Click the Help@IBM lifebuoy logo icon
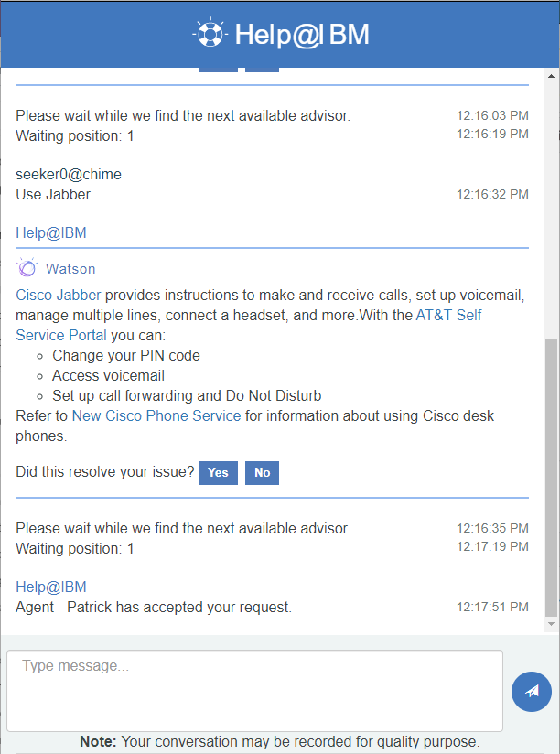 coord(210,33)
